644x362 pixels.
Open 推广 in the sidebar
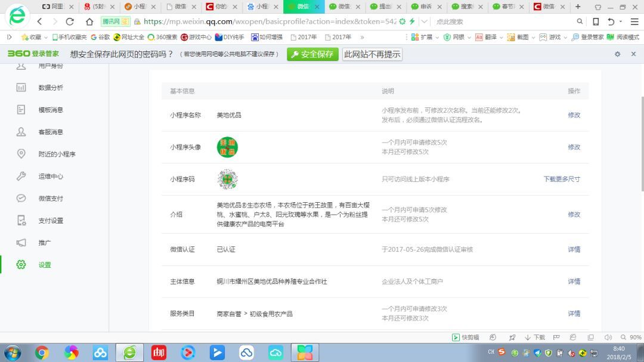pyautogui.click(x=44, y=243)
